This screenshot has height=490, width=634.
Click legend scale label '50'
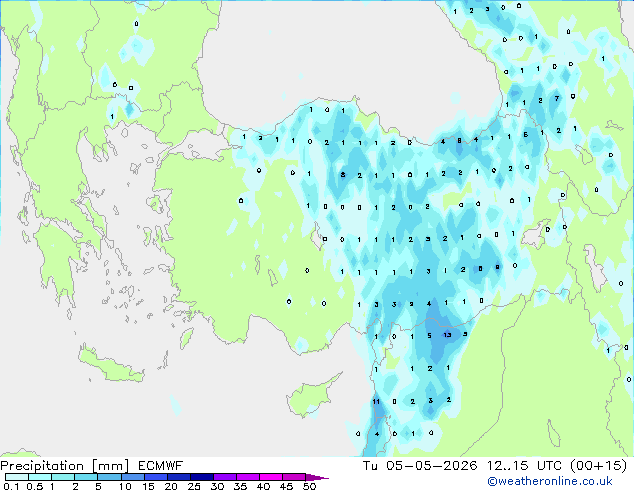point(309,486)
